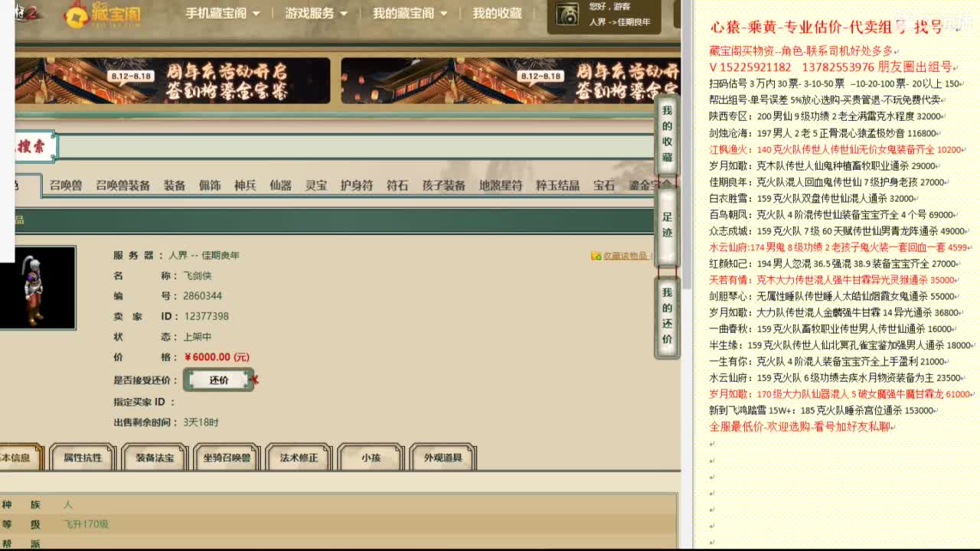Viewport: 980px width, 551px height.
Task: Expand the 游戏服务 dropdown menu
Action: click(316, 13)
